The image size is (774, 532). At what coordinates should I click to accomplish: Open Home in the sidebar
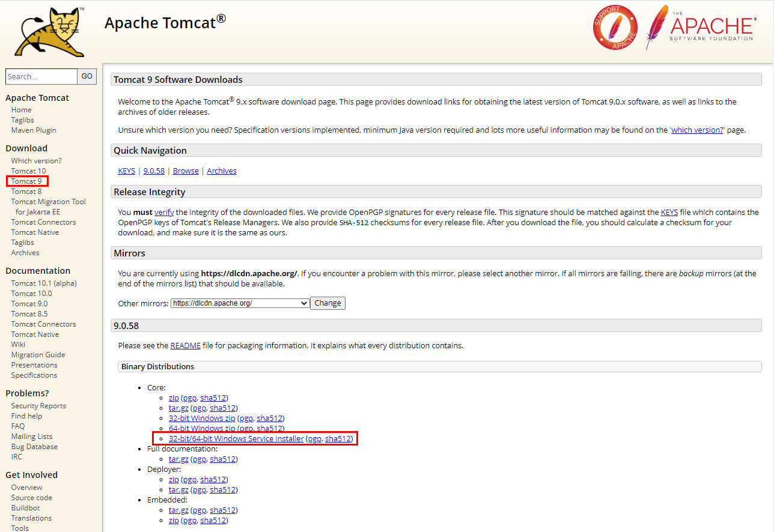[21, 110]
